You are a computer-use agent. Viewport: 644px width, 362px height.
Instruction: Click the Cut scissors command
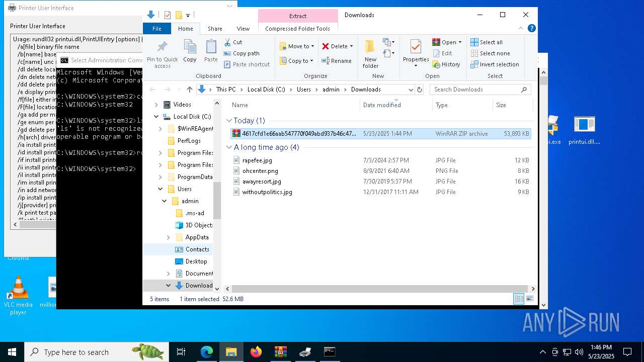point(233,42)
